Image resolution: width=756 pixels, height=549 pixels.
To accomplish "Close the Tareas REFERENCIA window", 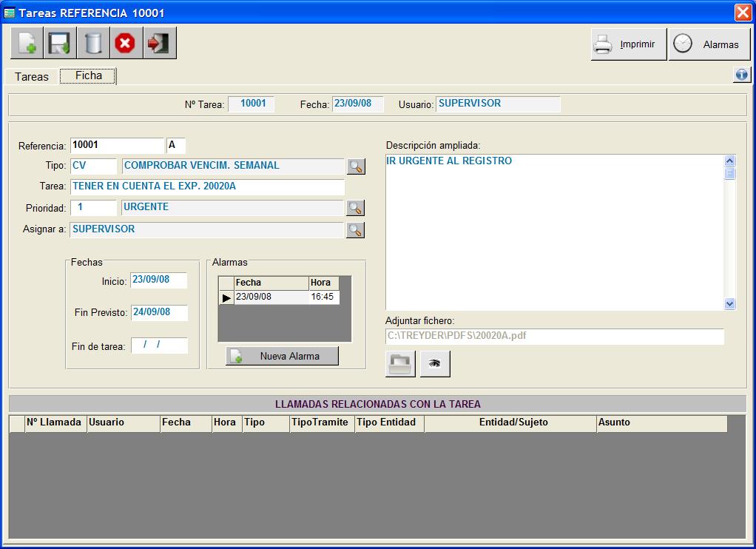I will click(x=743, y=12).
